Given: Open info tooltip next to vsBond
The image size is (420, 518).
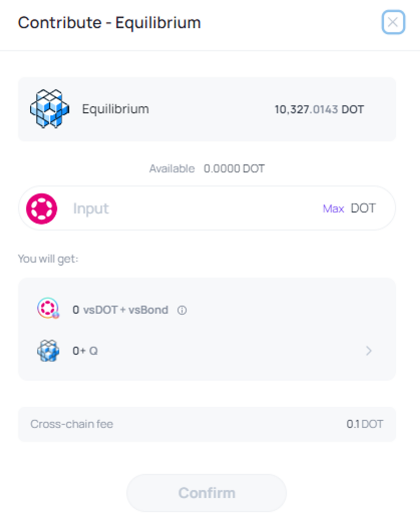Looking at the screenshot, I should [182, 310].
